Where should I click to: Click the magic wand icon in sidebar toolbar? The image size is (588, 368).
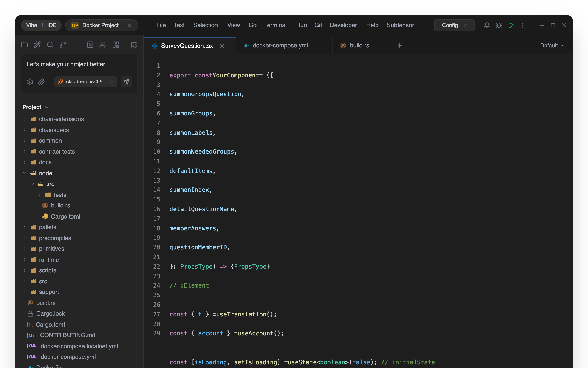37,45
